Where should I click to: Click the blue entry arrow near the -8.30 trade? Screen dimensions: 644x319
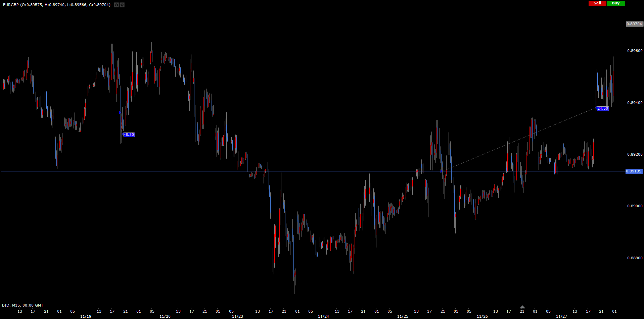point(120,112)
